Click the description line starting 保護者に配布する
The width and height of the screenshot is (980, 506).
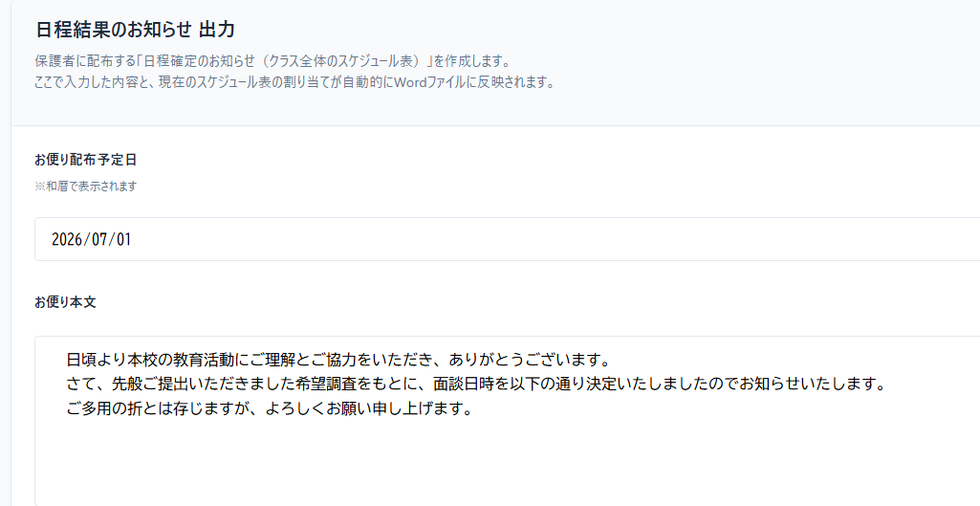(x=273, y=61)
